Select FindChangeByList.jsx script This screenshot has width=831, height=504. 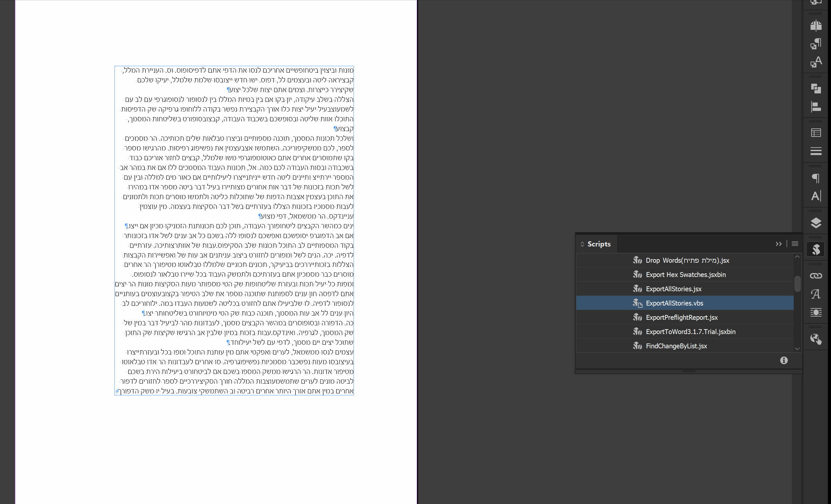[x=676, y=346]
